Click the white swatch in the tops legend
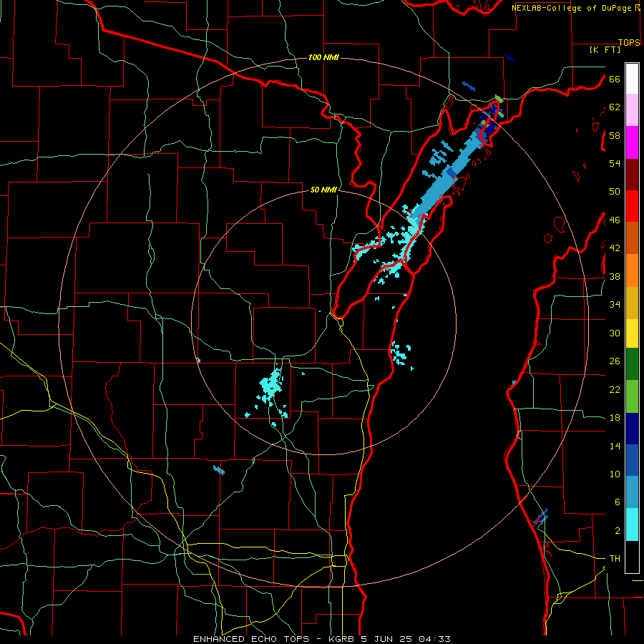This screenshot has width=644, height=644. point(632,79)
